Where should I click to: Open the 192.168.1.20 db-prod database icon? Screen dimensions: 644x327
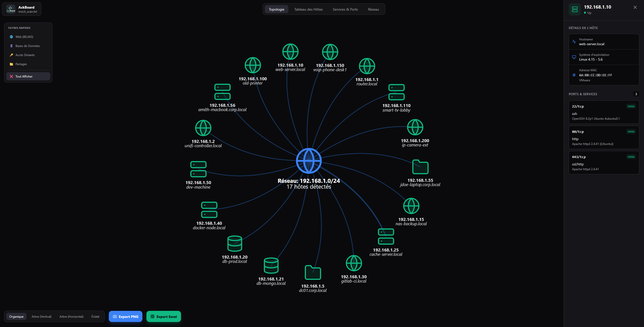coord(235,244)
